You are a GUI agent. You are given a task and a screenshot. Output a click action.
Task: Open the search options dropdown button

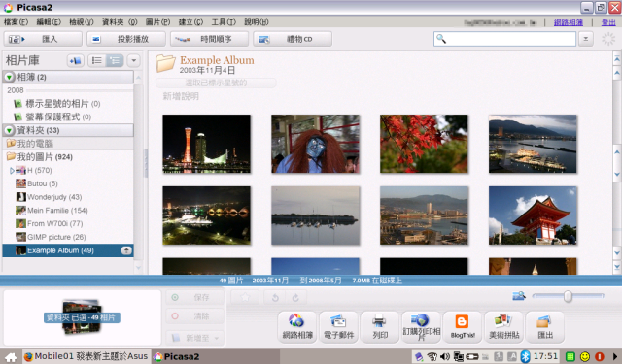[x=585, y=39]
